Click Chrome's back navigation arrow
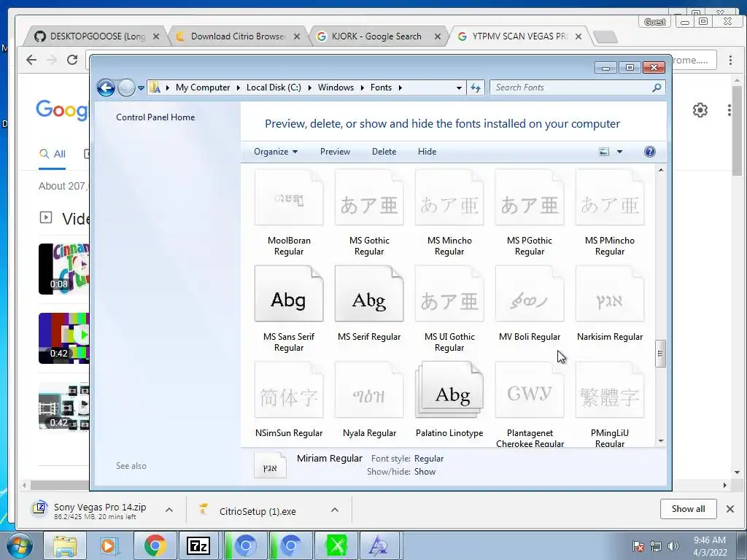The width and height of the screenshot is (747, 560). tap(31, 60)
